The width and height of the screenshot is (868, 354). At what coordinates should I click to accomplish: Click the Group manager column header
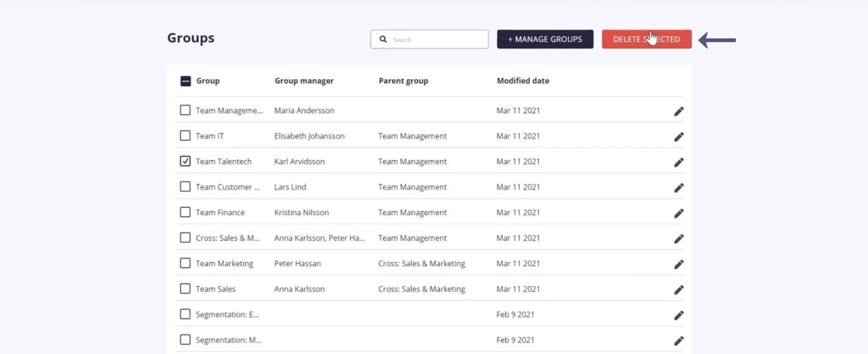pos(304,81)
